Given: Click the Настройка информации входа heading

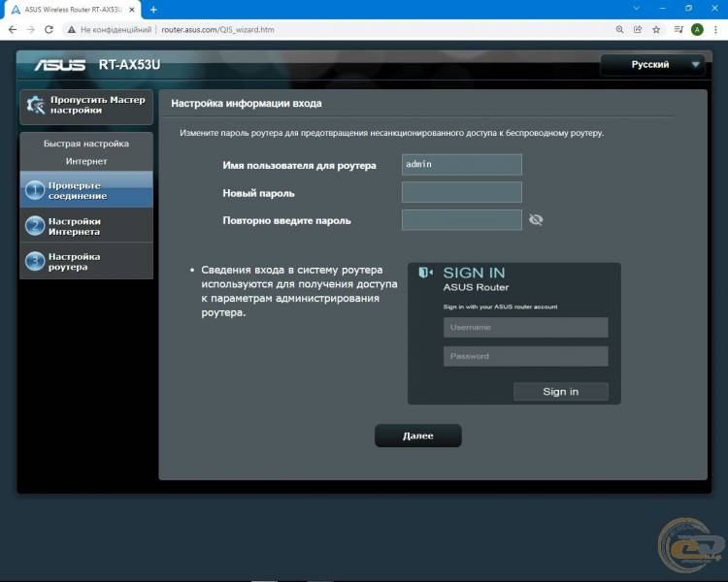Looking at the screenshot, I should [247, 104].
